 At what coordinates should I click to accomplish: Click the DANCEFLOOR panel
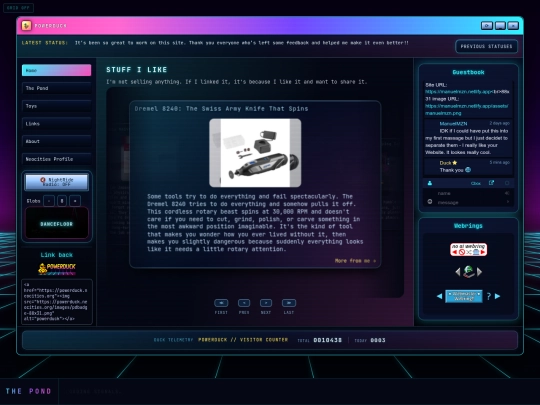click(56, 223)
